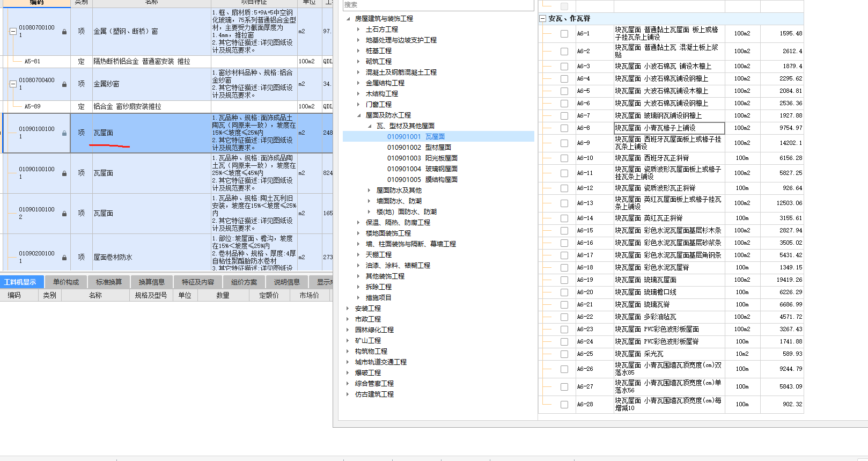
Task: Select checkbox of A6-13 英红瓦屋面
Action: (x=564, y=203)
